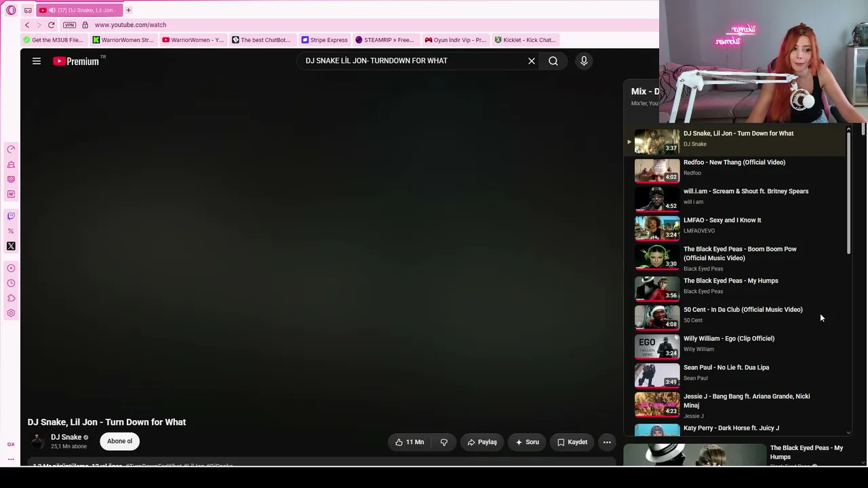This screenshot has width=868, height=488.
Task: Open the 'Get the M3U8 File...' bookmark
Action: [53, 40]
